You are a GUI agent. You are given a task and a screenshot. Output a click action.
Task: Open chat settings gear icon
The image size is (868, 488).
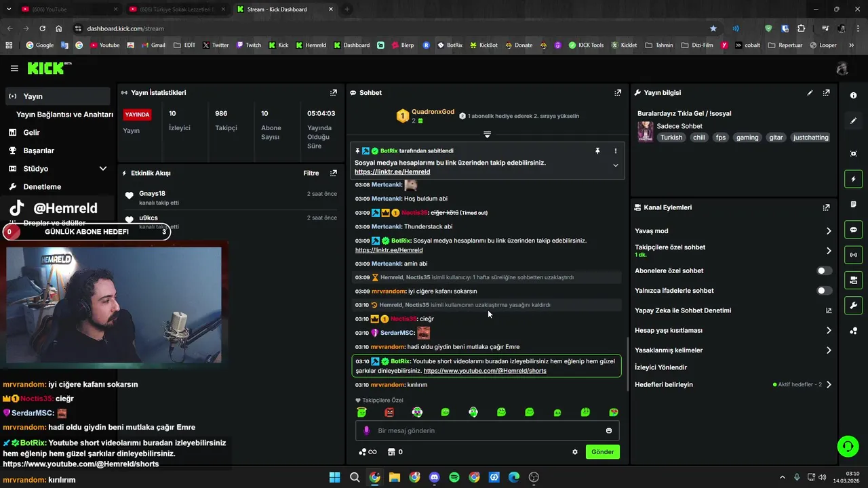[x=575, y=452]
